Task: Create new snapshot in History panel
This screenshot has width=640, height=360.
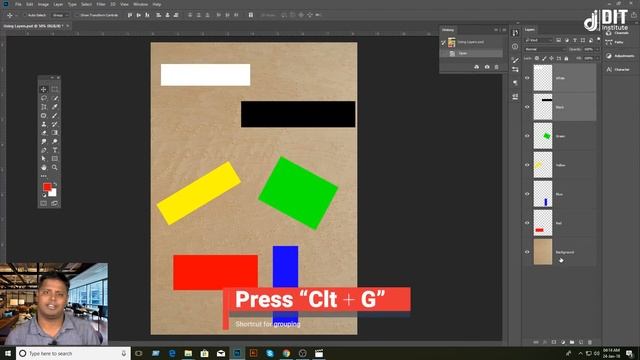Action: 487,67
